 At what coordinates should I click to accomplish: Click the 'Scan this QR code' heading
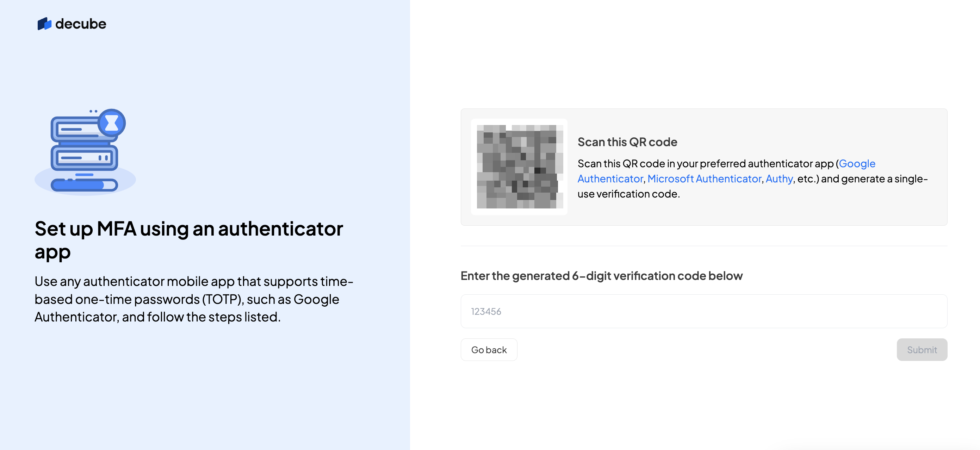point(627,142)
